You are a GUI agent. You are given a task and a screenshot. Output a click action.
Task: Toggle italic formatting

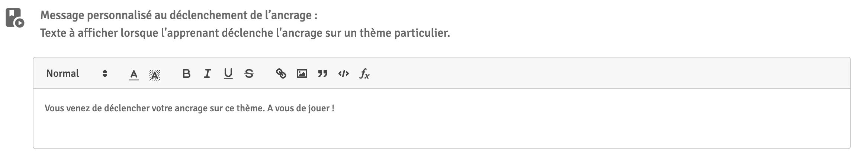[x=207, y=74]
